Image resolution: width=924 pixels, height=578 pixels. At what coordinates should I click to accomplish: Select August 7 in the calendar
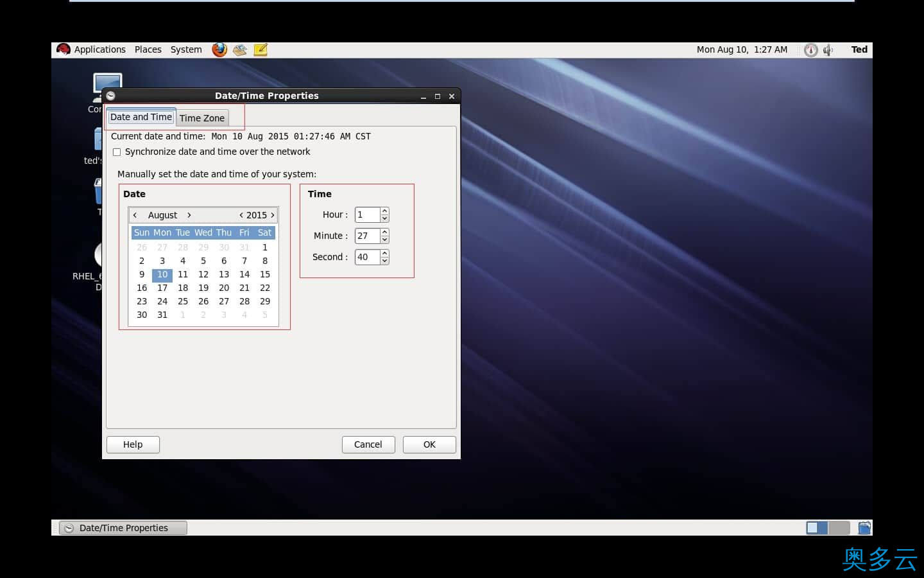[244, 261]
